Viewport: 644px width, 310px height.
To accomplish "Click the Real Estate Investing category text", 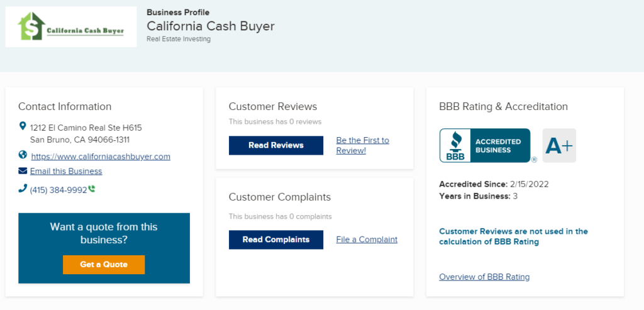I will tap(179, 40).
